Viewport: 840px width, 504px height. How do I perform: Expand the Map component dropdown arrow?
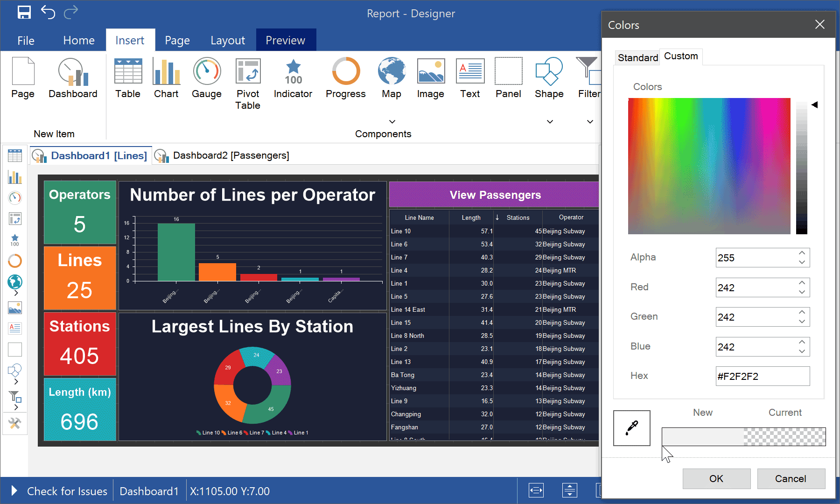[392, 122]
